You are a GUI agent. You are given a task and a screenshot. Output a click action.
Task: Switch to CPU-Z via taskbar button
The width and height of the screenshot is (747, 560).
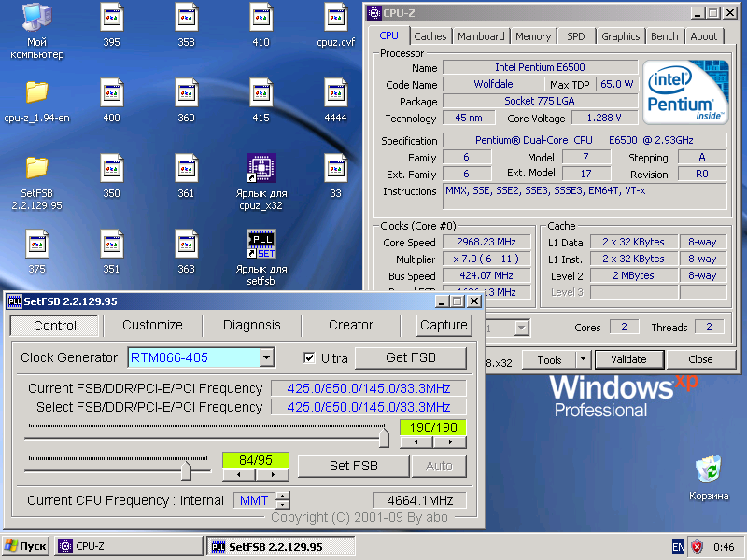coord(128,546)
